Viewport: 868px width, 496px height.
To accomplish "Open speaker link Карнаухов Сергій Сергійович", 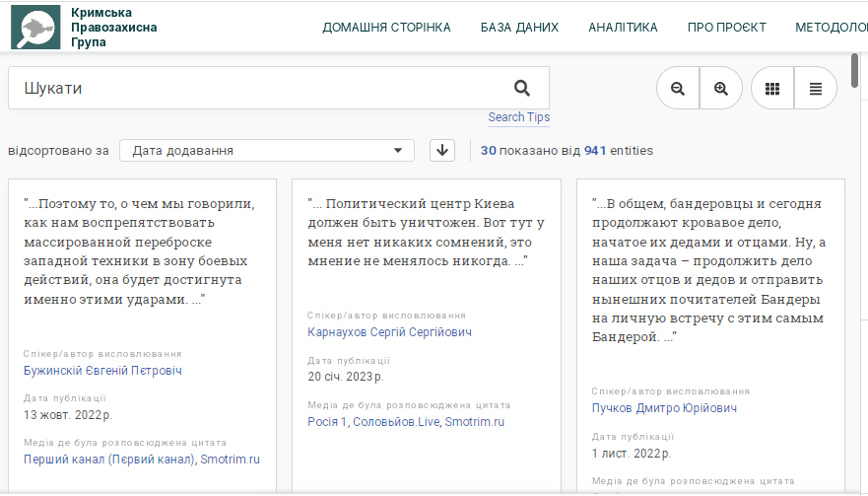I will point(389,332).
